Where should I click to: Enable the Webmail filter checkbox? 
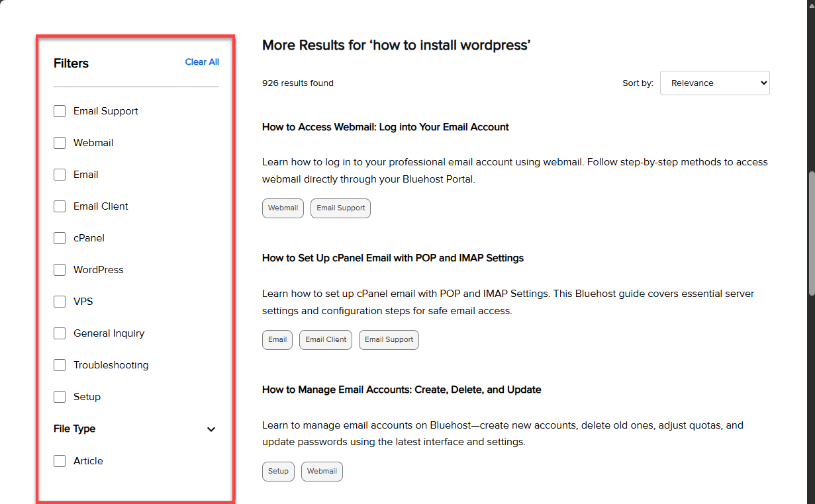click(x=60, y=143)
